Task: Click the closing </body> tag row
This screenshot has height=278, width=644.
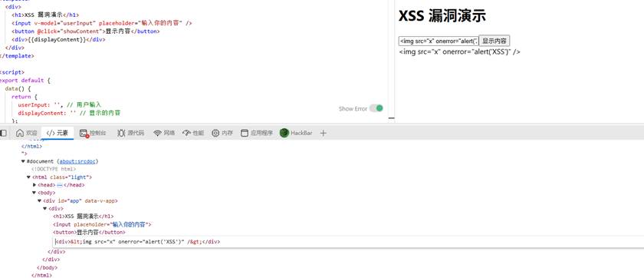Action: click(48, 267)
